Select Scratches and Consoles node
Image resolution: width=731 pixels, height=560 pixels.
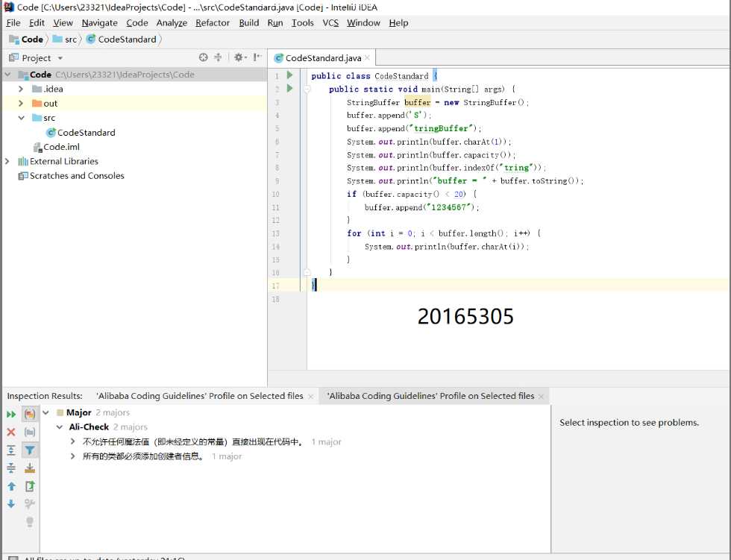(72, 176)
